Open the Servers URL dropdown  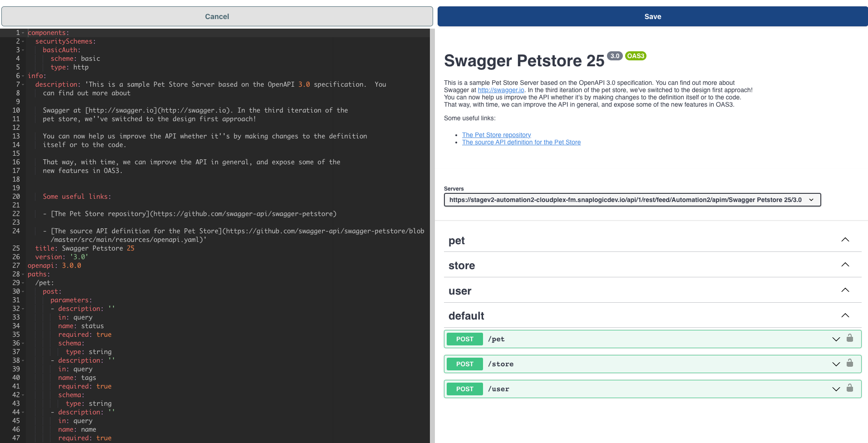632,200
